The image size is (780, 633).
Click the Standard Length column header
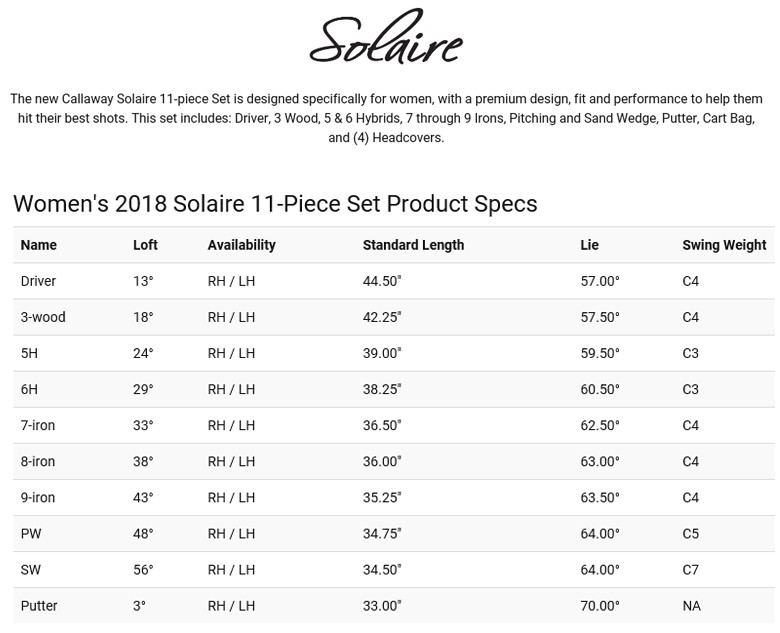(x=413, y=245)
